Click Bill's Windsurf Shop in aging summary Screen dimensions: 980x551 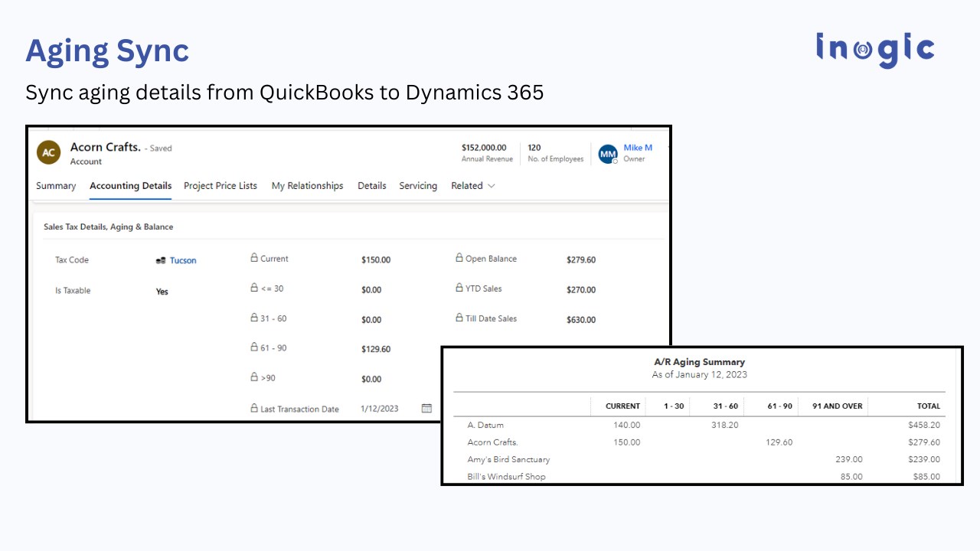(506, 477)
